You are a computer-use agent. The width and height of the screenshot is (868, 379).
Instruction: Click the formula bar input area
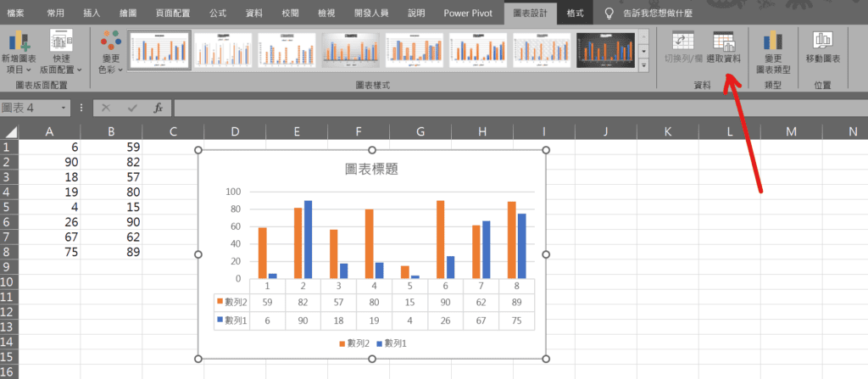[520, 108]
